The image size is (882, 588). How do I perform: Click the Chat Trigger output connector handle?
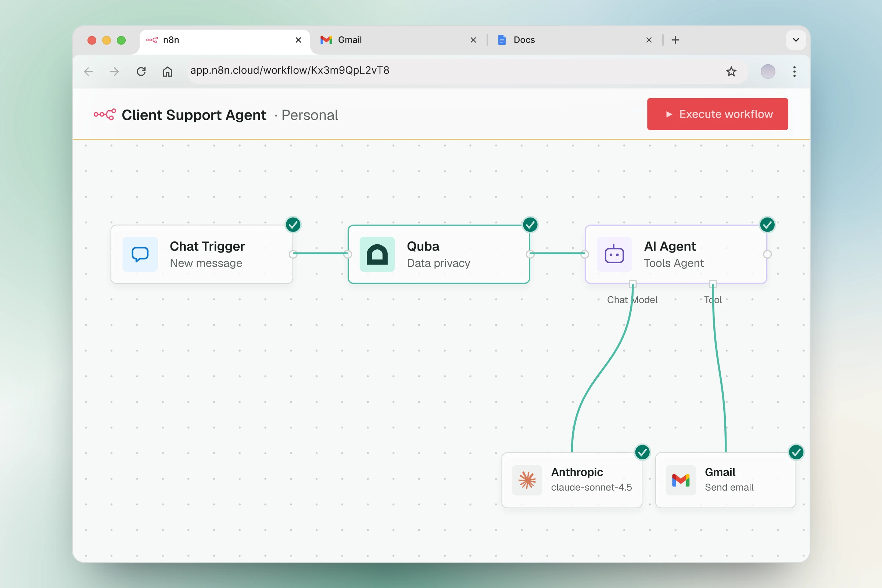click(293, 254)
